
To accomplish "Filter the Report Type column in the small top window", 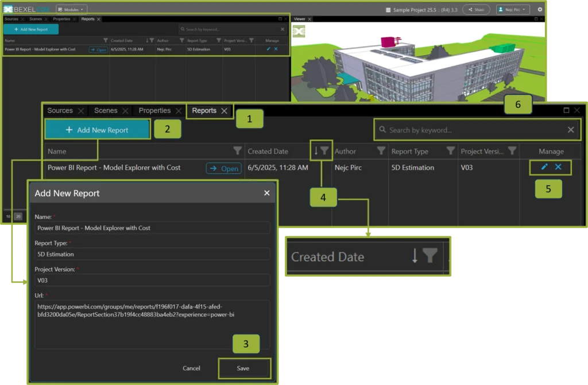I will click(x=219, y=41).
